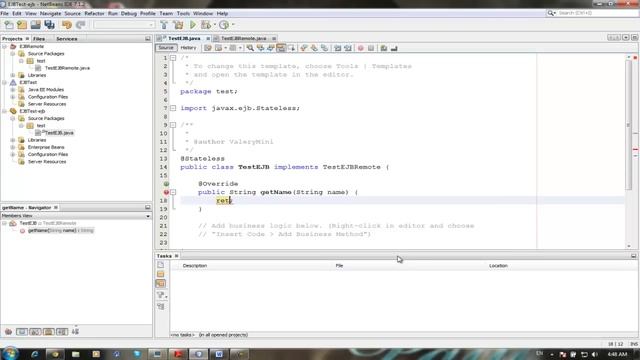Click the error glyph at line 17

[x=166, y=192]
